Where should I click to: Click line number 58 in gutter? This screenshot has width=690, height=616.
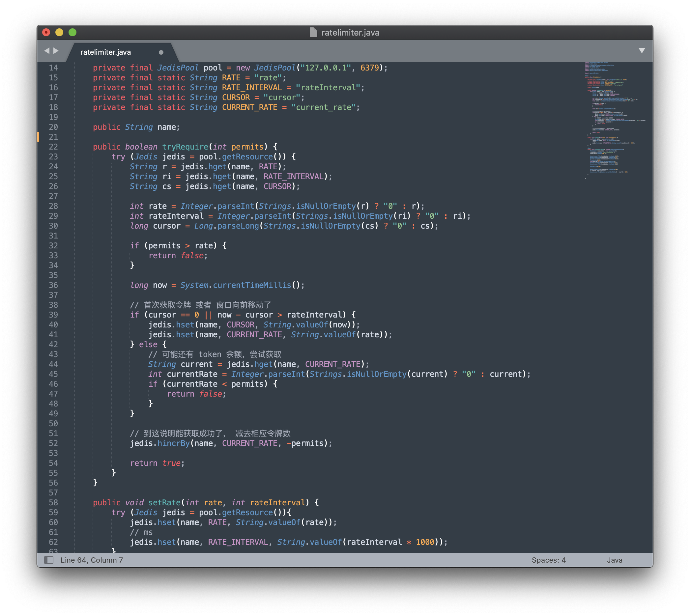pyautogui.click(x=53, y=503)
